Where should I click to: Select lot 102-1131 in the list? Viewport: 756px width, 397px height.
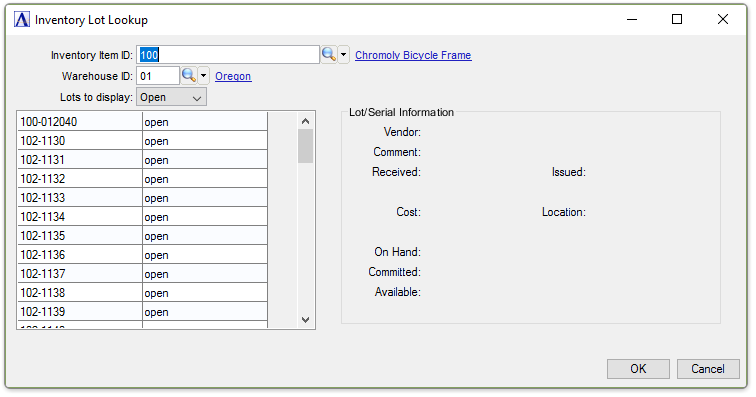coord(80,160)
